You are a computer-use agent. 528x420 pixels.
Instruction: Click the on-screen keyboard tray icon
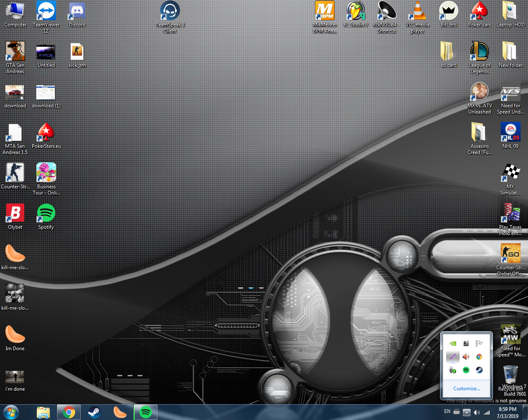coord(457,412)
